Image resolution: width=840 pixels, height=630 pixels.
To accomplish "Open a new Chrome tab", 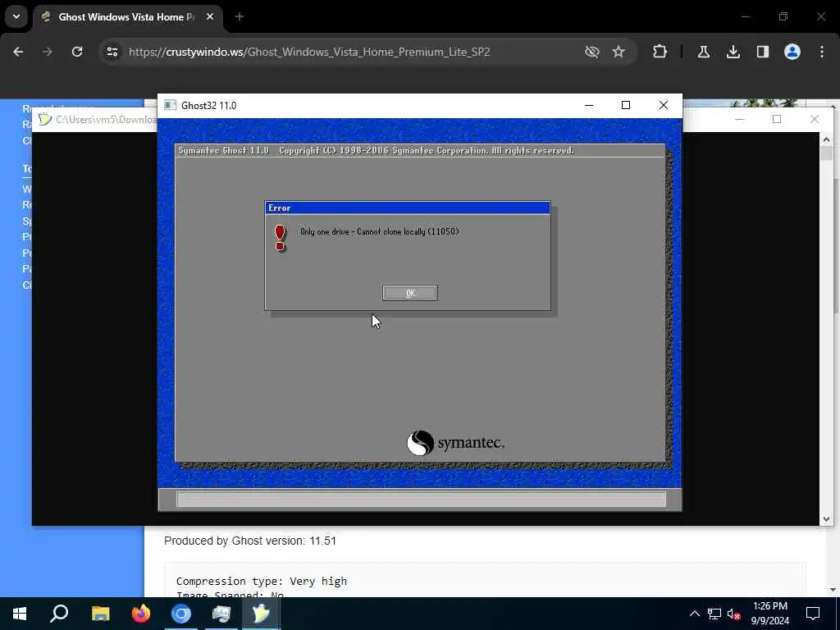I will (240, 16).
